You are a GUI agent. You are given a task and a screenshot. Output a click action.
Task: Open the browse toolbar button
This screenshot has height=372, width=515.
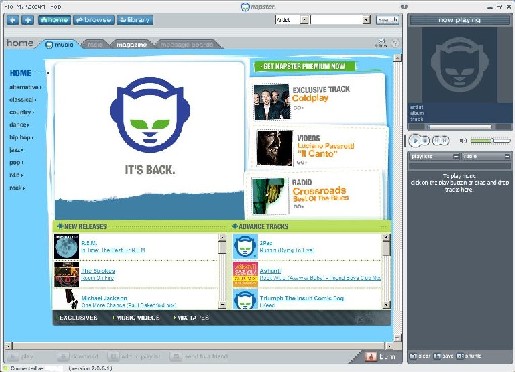[94, 20]
